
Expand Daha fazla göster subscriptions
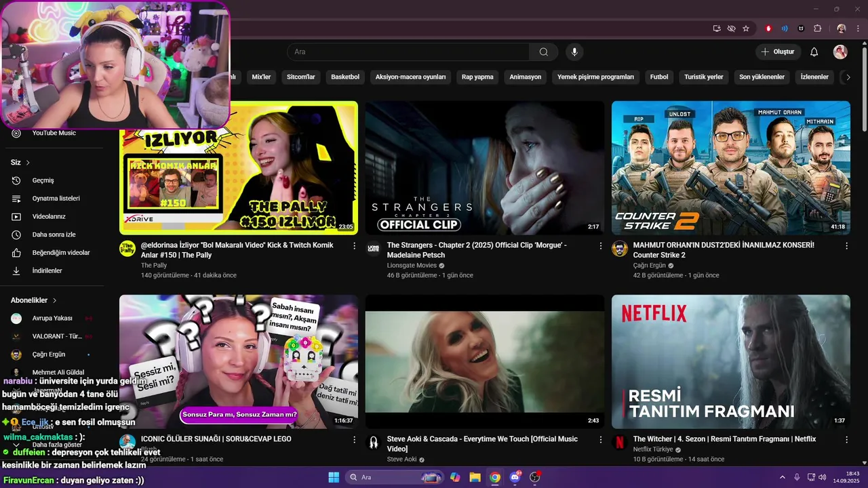click(x=57, y=445)
